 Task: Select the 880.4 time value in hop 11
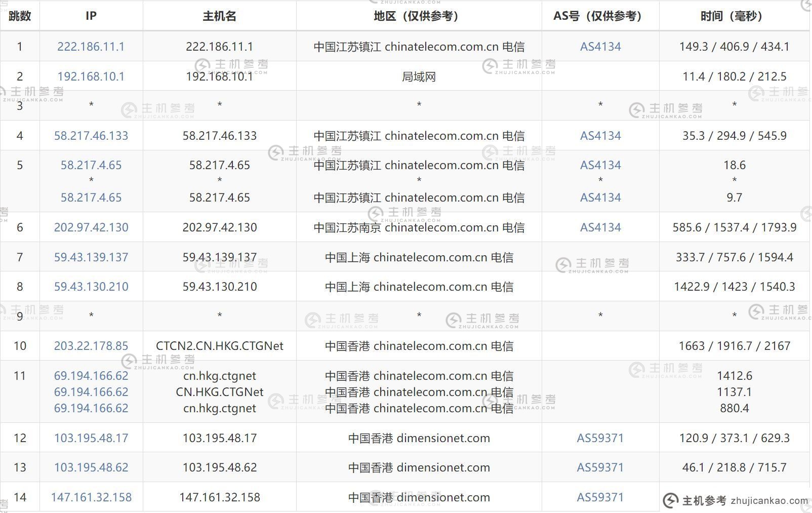735,408
